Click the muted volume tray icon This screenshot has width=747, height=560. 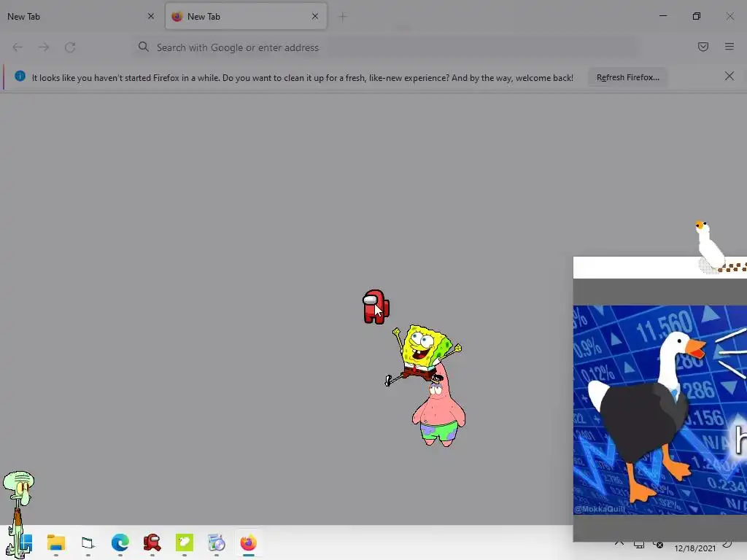click(659, 545)
